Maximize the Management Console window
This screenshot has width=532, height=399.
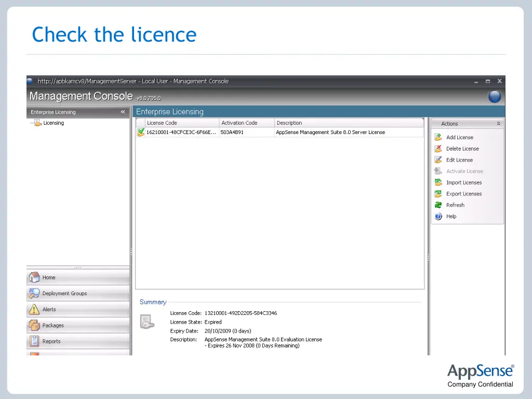[487, 81]
